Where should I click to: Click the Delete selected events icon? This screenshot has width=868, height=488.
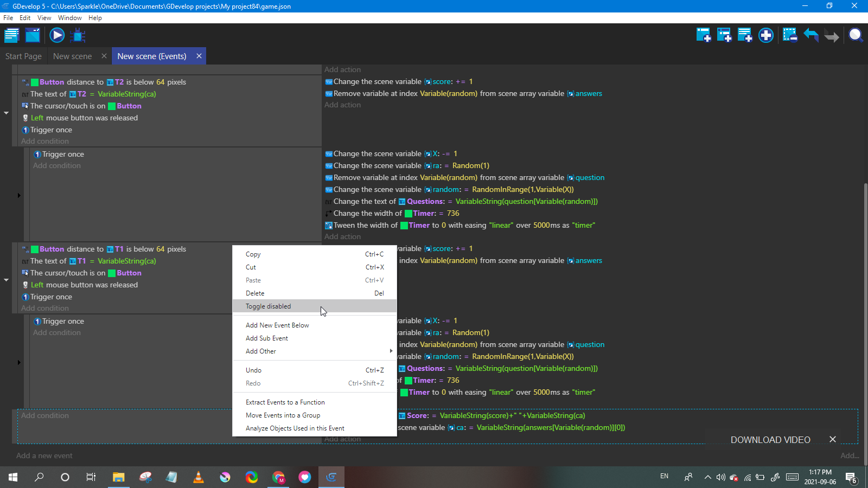point(790,35)
